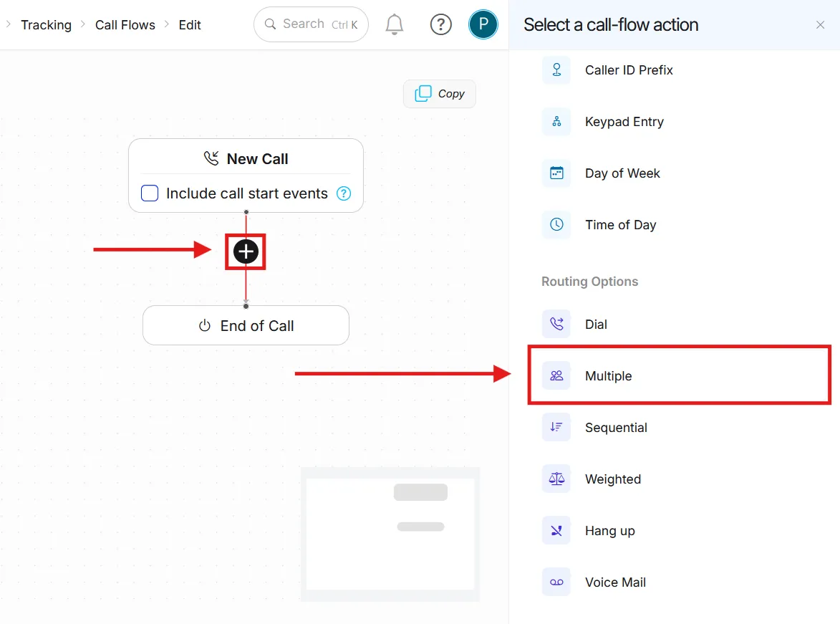Click the Include call start events label
Image resolution: width=840 pixels, height=624 pixels.
point(246,193)
